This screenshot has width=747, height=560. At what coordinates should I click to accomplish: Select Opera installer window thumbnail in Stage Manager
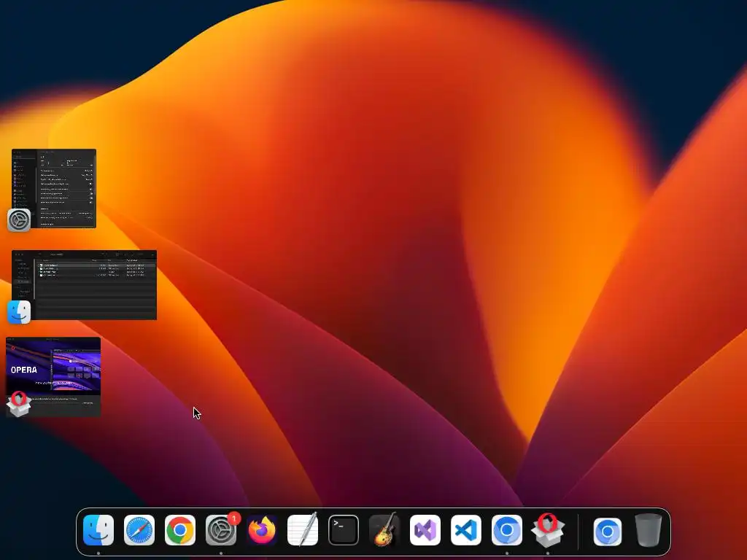click(x=53, y=377)
